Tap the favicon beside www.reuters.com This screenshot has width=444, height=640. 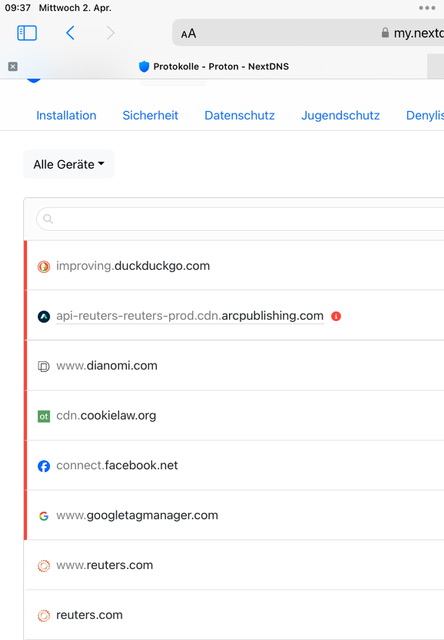coord(44,566)
